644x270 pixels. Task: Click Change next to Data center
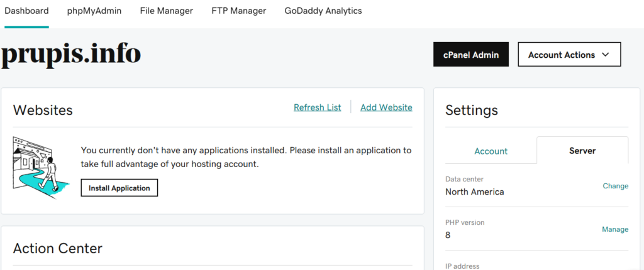click(615, 186)
